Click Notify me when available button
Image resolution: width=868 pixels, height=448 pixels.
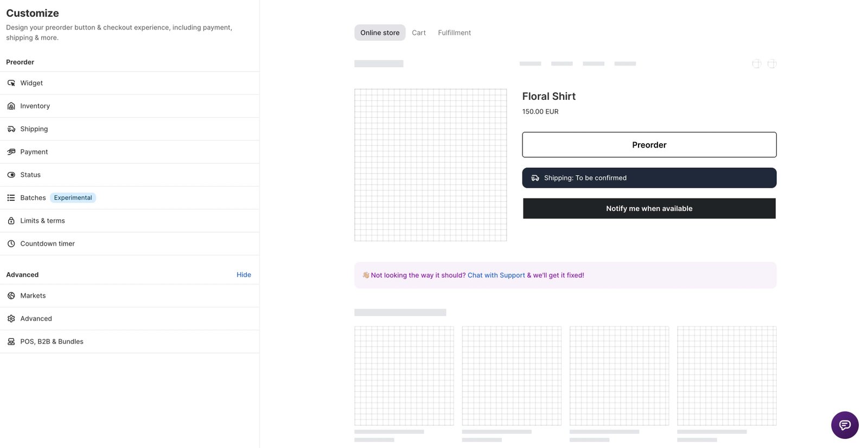649,208
